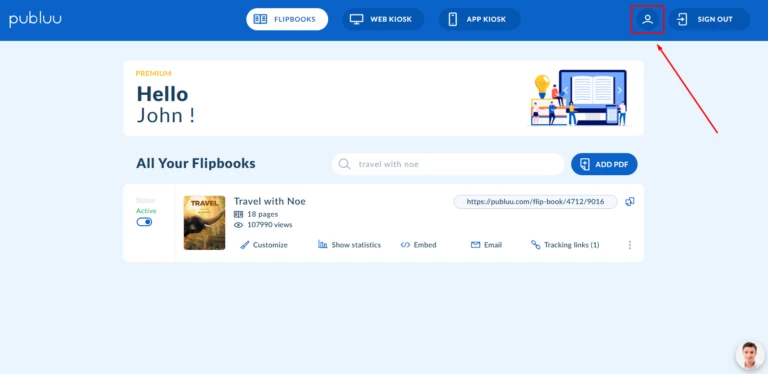This screenshot has height=374, width=768.
Task: Focus the flipbook search field
Action: [x=448, y=164]
